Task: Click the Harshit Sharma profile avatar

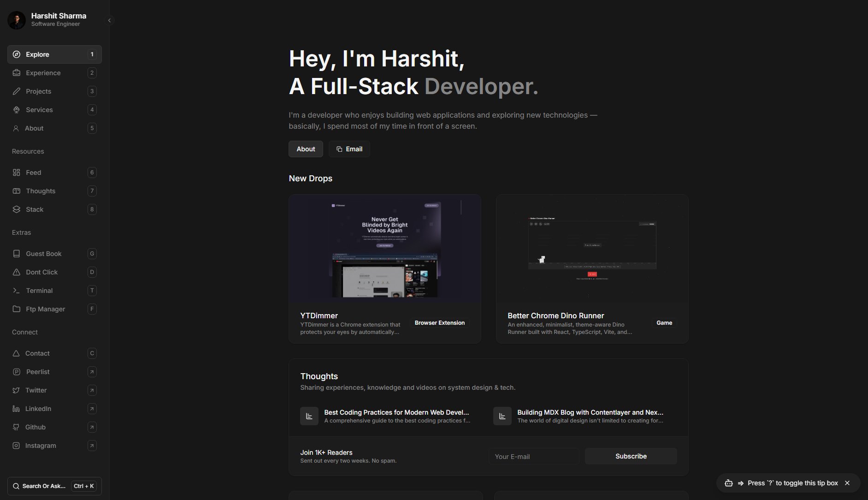Action: click(x=17, y=20)
